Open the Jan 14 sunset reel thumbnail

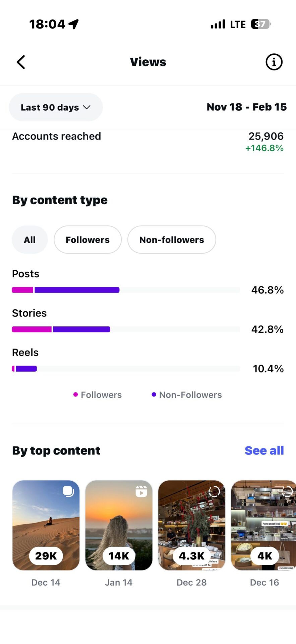(x=119, y=523)
